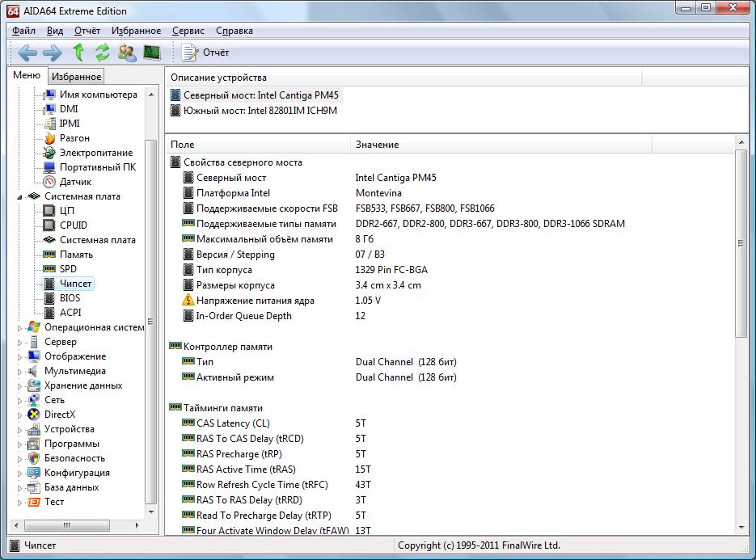Go back with the blue left arrow

27,53
